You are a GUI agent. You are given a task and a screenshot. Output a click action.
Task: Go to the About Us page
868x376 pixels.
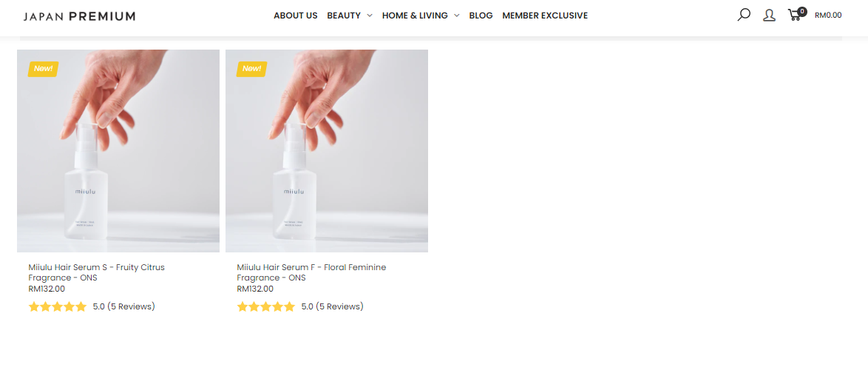click(x=296, y=16)
